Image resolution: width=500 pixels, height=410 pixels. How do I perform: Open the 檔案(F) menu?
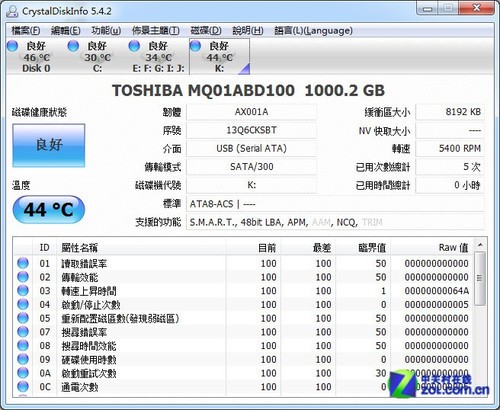tap(26, 31)
